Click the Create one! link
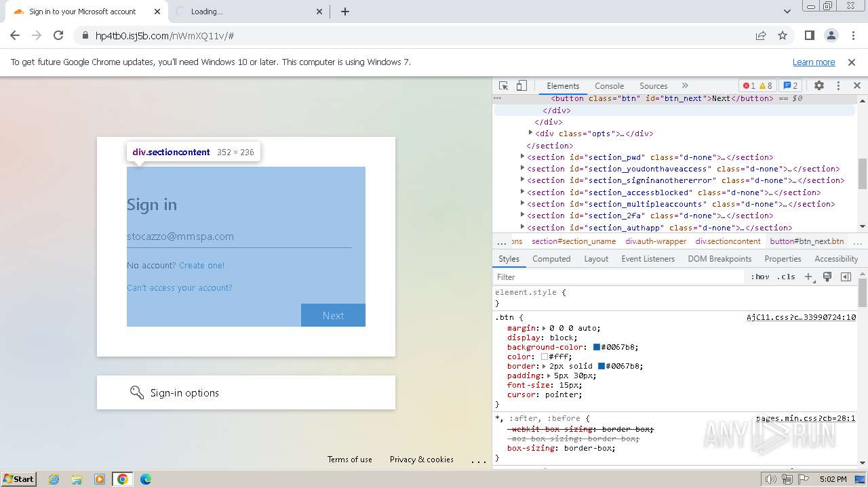 coord(201,266)
